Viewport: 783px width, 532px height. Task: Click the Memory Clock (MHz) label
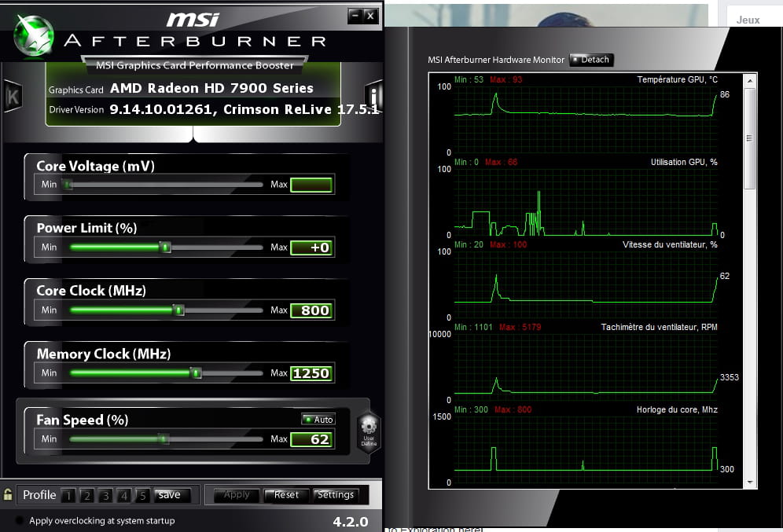point(104,354)
